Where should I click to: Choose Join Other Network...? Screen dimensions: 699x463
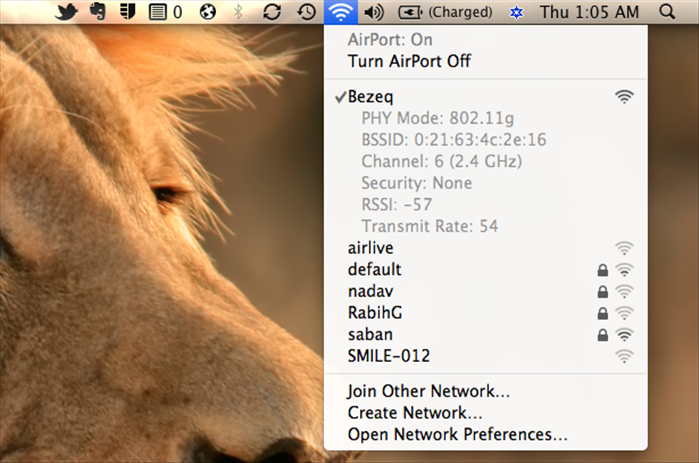click(x=486, y=391)
